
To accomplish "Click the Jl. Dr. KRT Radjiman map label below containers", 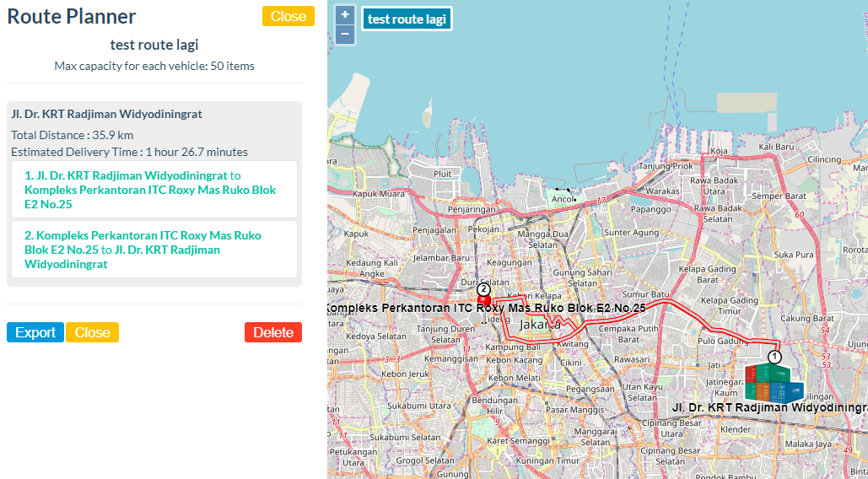I will (769, 408).
